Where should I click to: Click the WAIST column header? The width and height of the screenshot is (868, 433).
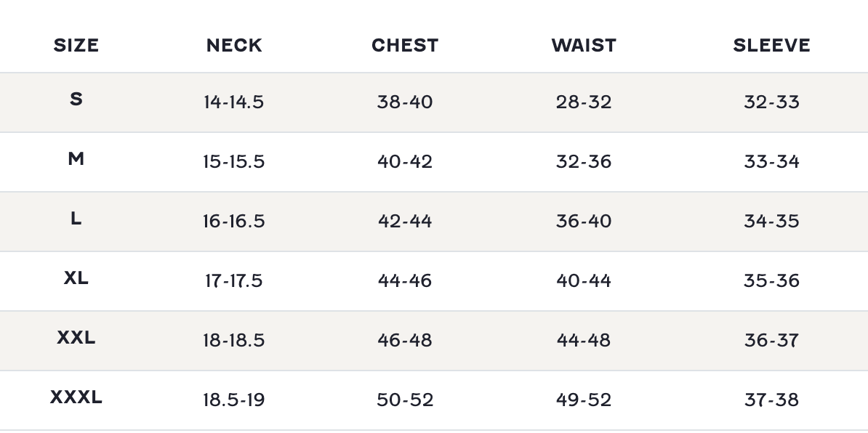point(583,45)
